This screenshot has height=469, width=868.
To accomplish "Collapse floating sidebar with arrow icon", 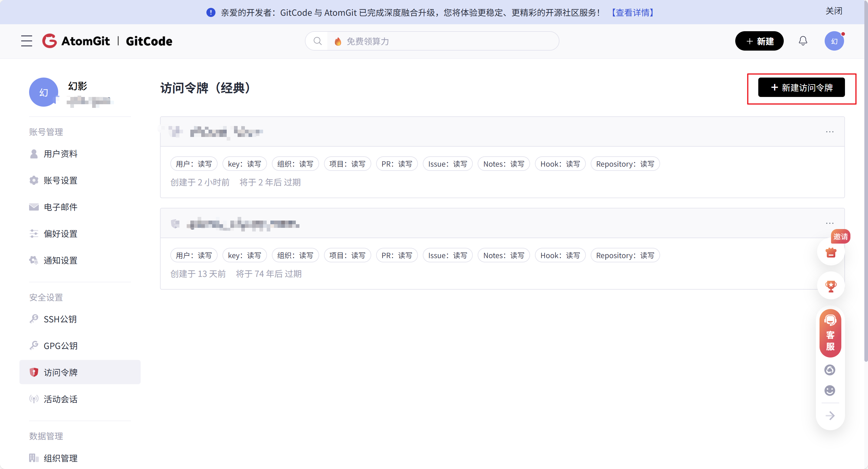I will point(830,415).
